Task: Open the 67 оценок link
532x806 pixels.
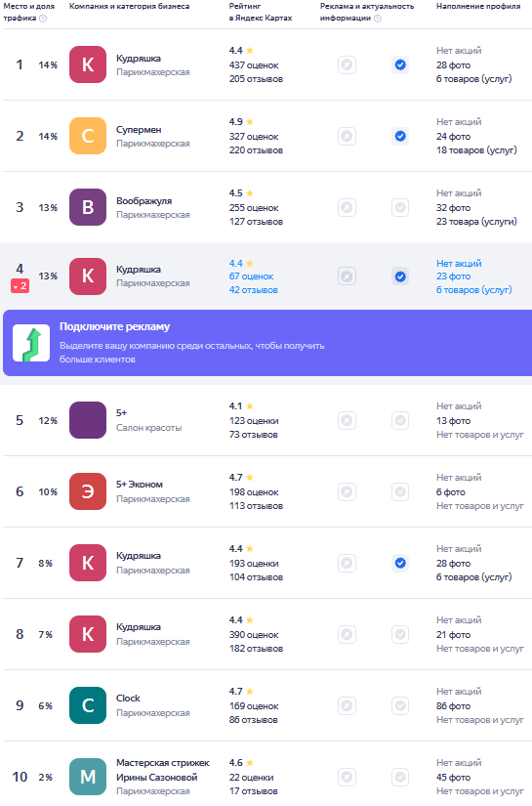Action: [252, 276]
